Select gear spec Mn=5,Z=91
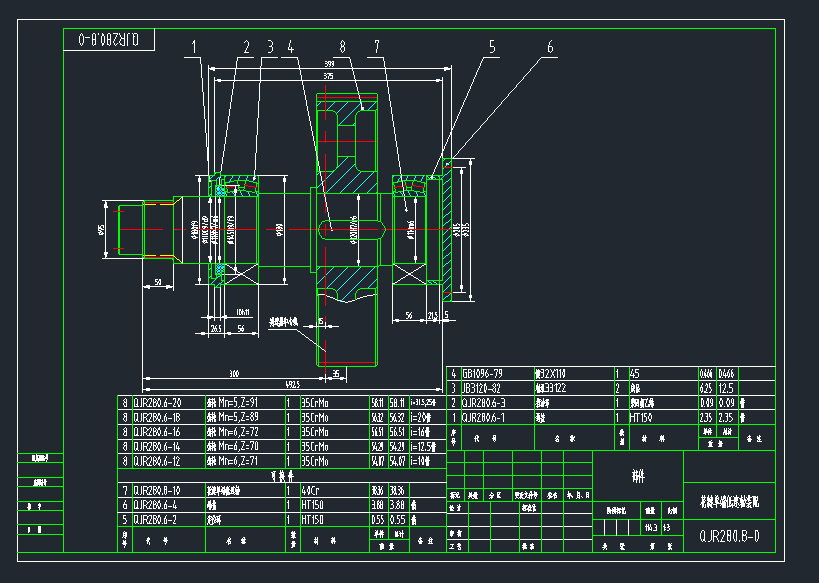819x583 pixels. tap(238, 402)
